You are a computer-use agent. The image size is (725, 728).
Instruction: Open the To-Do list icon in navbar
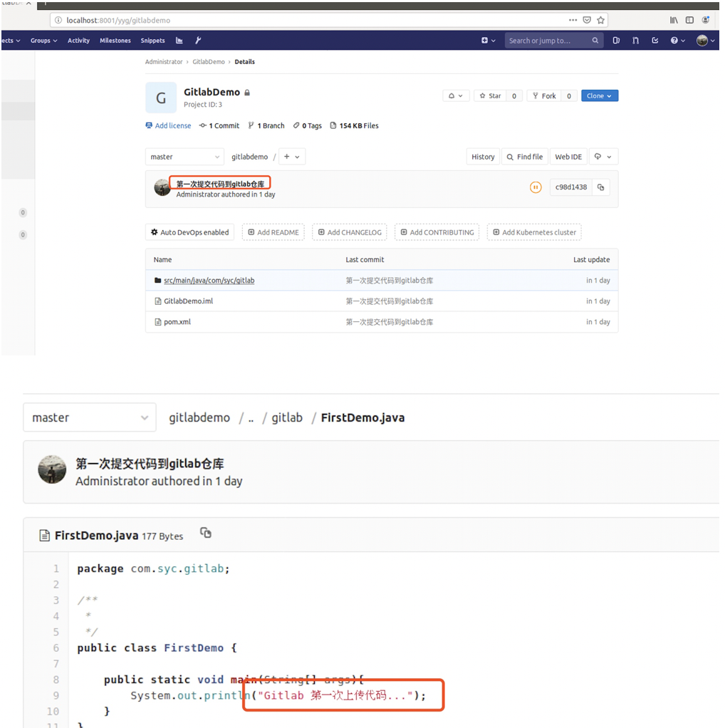coord(655,41)
